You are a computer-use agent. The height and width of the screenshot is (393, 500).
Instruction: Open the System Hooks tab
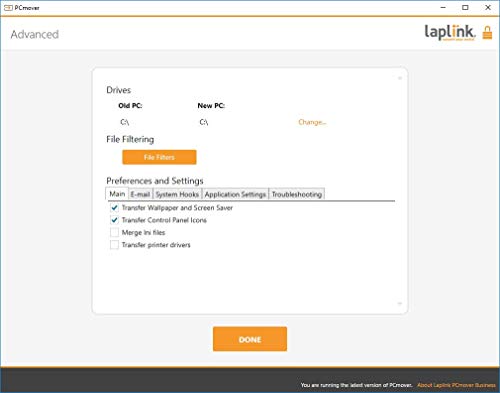coord(177,194)
